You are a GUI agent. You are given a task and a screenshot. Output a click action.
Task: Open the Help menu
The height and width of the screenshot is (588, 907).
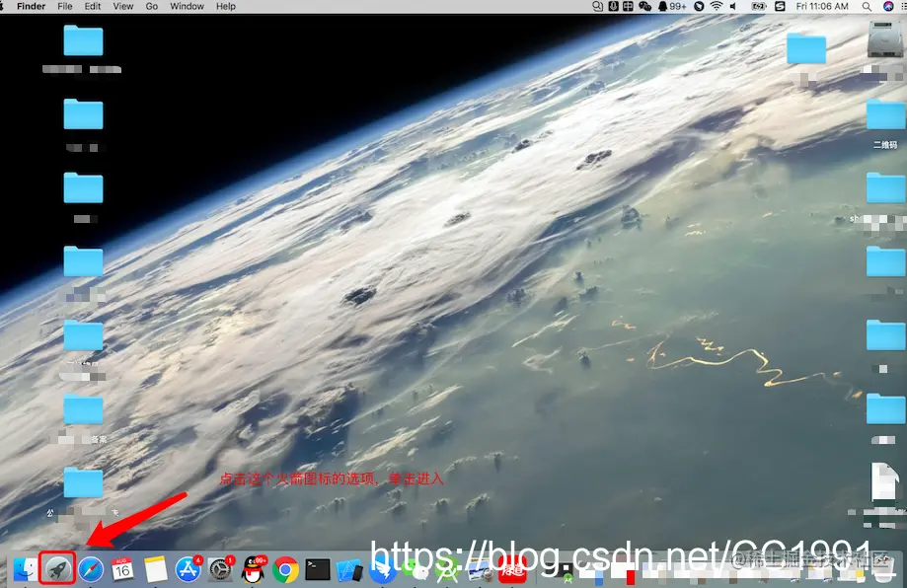tap(226, 6)
